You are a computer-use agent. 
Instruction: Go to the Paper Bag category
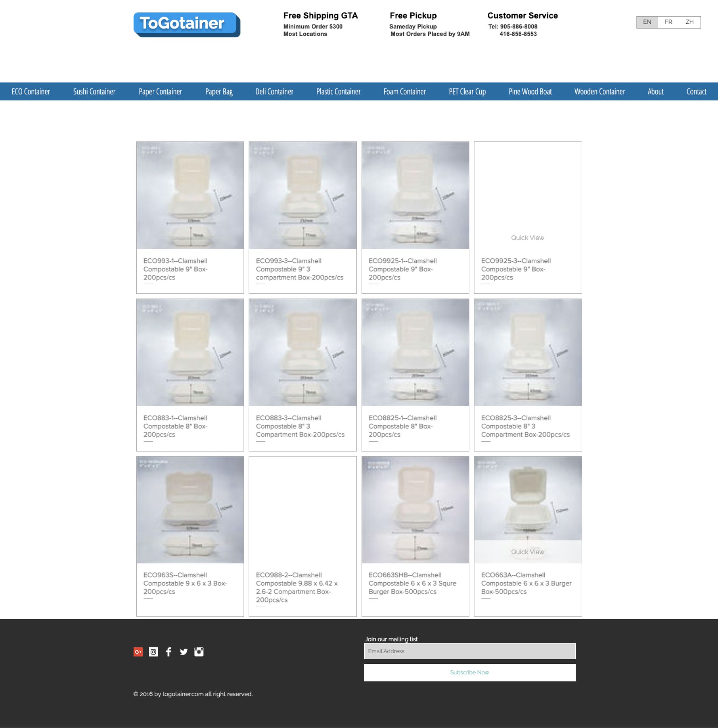point(219,91)
